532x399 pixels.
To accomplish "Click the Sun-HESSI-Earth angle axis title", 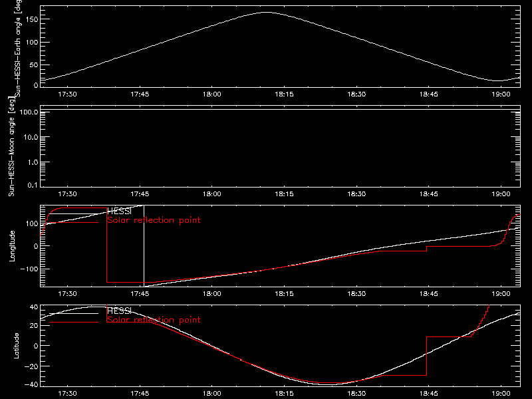I will [18, 49].
